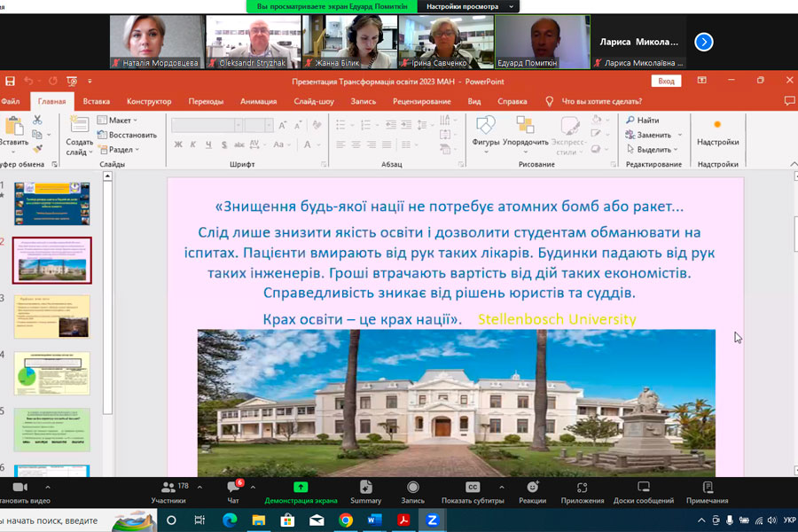Switch to the Design (Конструктор) tab
The width and height of the screenshot is (798, 532).
149,101
